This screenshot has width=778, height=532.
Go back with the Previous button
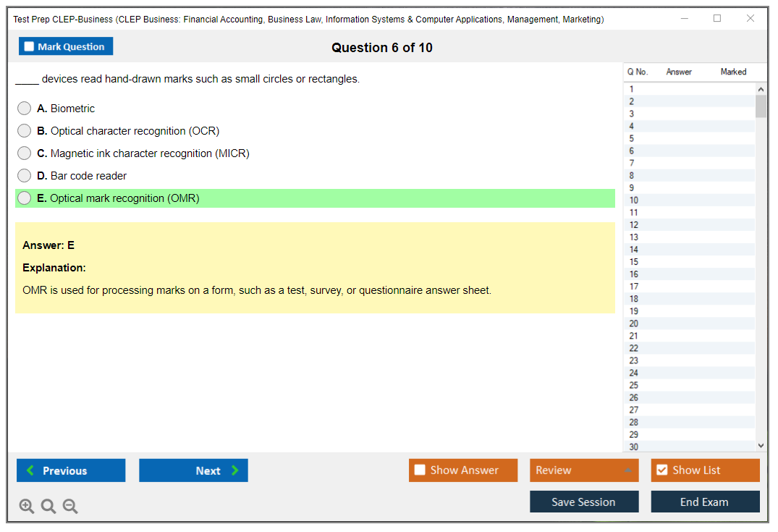click(x=71, y=470)
